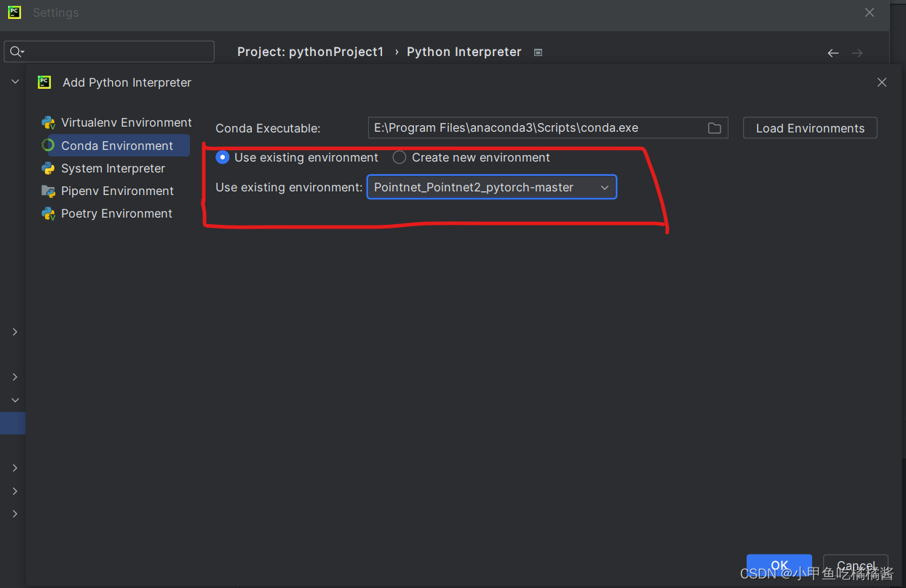The width and height of the screenshot is (906, 588).
Task: Click the OK button
Action: [x=779, y=565]
